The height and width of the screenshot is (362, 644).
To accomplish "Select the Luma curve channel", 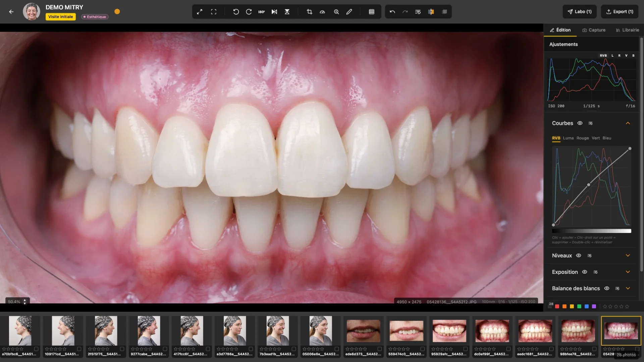I will (568, 138).
